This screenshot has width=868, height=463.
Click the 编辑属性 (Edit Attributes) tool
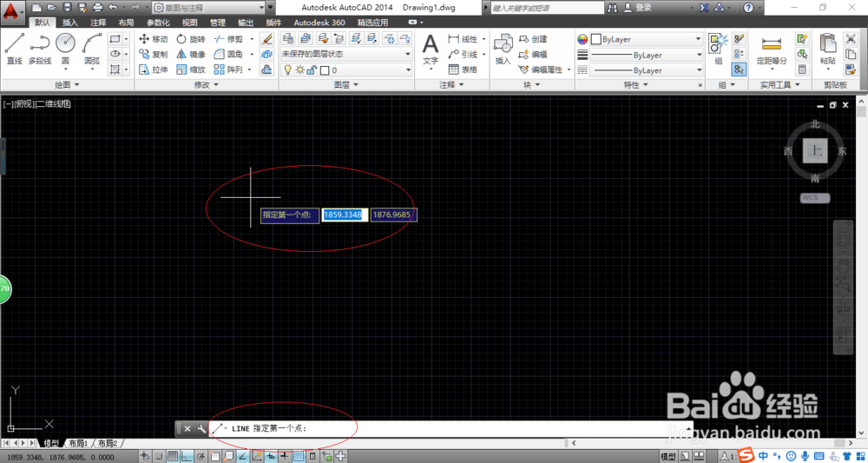pos(541,69)
